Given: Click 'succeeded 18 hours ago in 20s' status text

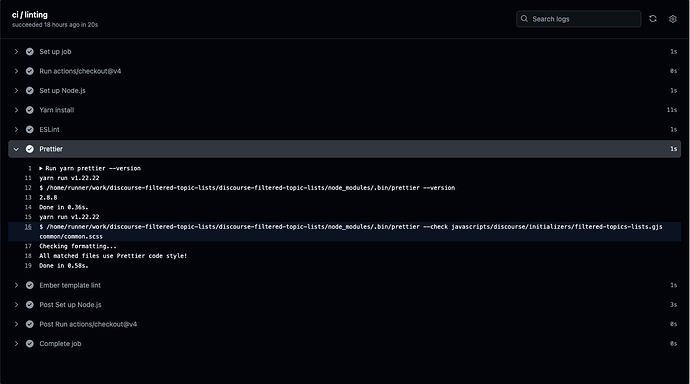Looking at the screenshot, I should pyautogui.click(x=55, y=25).
